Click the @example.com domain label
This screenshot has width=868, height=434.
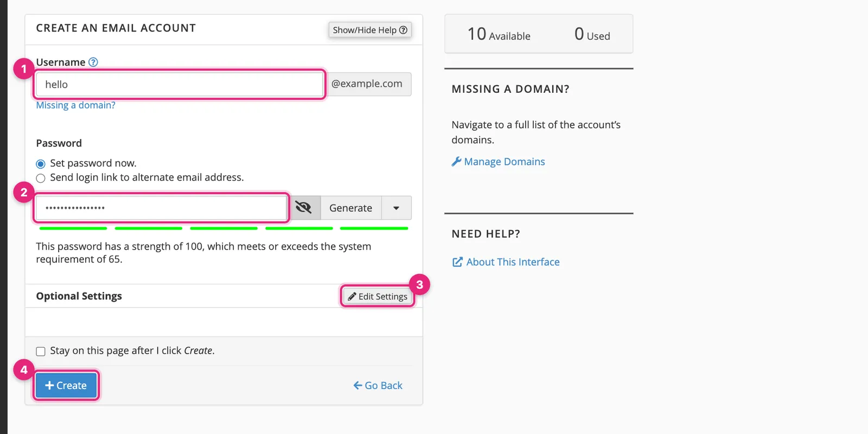tap(367, 84)
